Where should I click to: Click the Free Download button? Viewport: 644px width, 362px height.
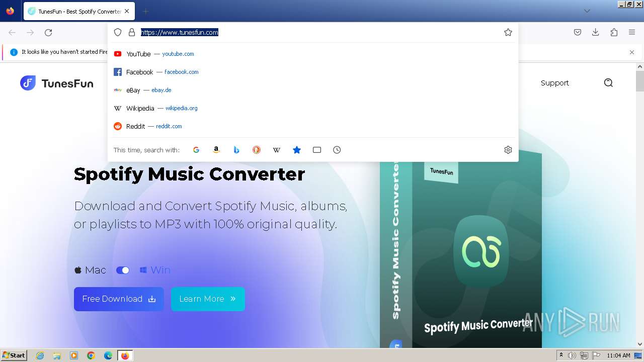click(x=119, y=299)
